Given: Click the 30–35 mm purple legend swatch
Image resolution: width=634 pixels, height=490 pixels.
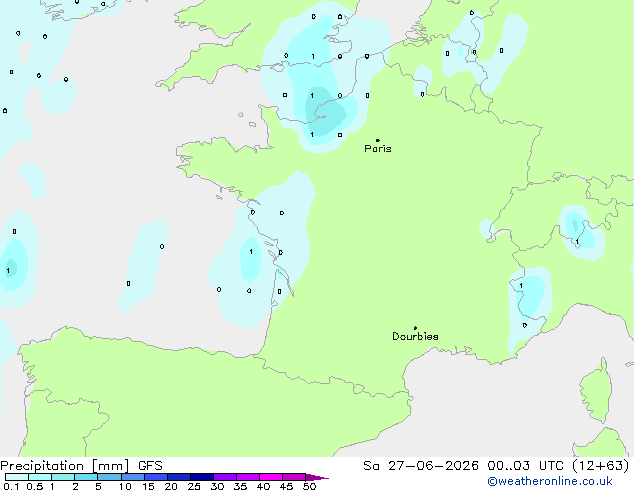Looking at the screenshot, I should pos(224,477).
